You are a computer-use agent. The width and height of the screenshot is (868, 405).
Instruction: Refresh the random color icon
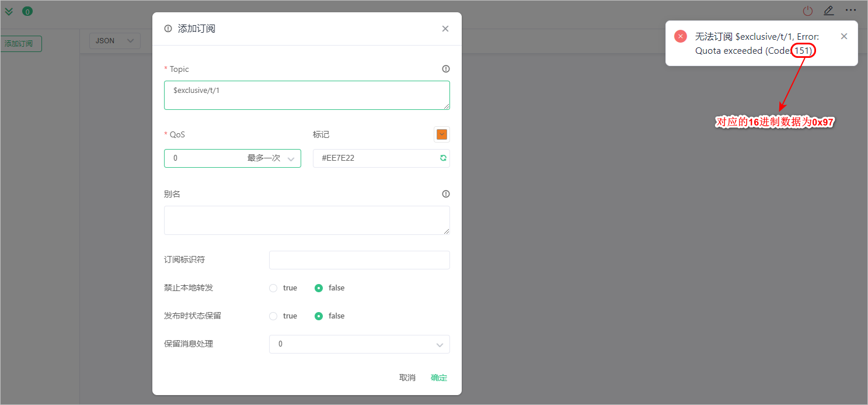click(443, 158)
